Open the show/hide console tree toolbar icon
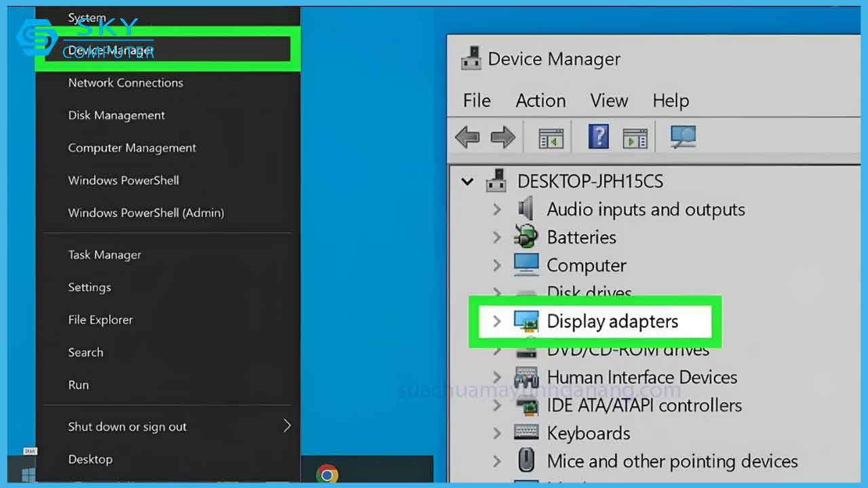Image resolution: width=868 pixels, height=488 pixels. click(551, 138)
